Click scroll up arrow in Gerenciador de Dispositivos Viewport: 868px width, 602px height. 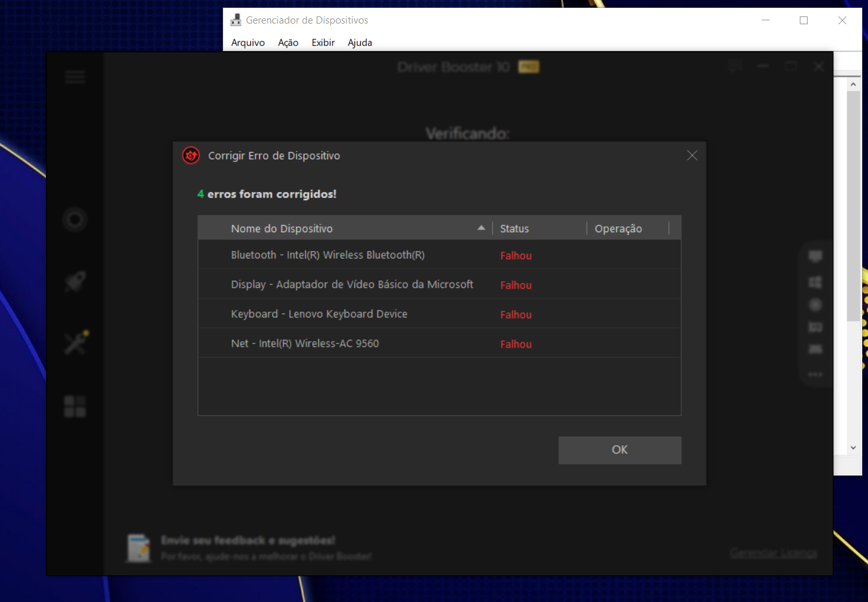coord(853,85)
